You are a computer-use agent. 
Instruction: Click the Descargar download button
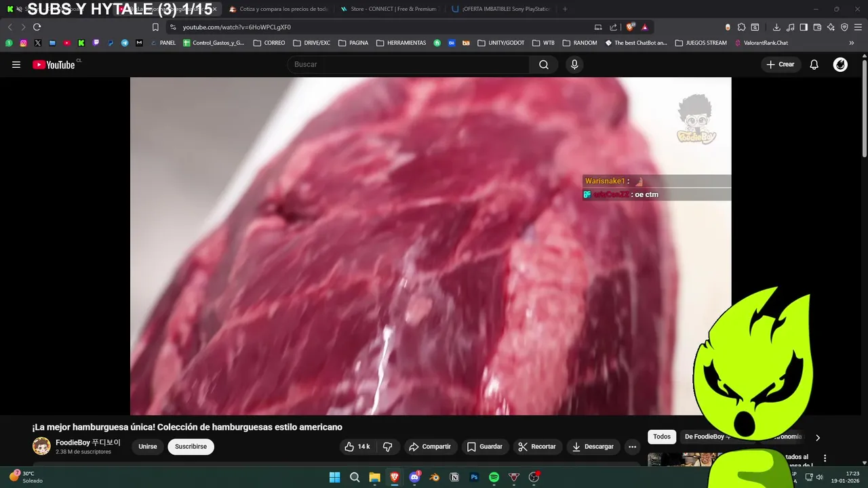tap(593, 447)
